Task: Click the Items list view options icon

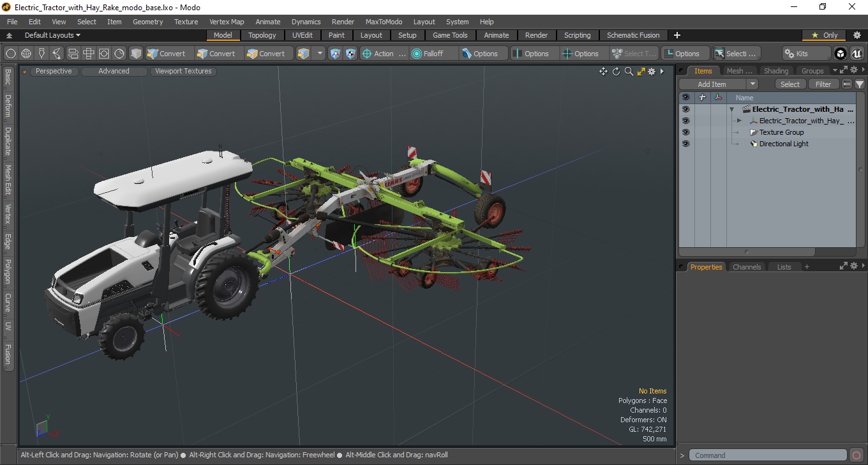Action: (x=847, y=84)
